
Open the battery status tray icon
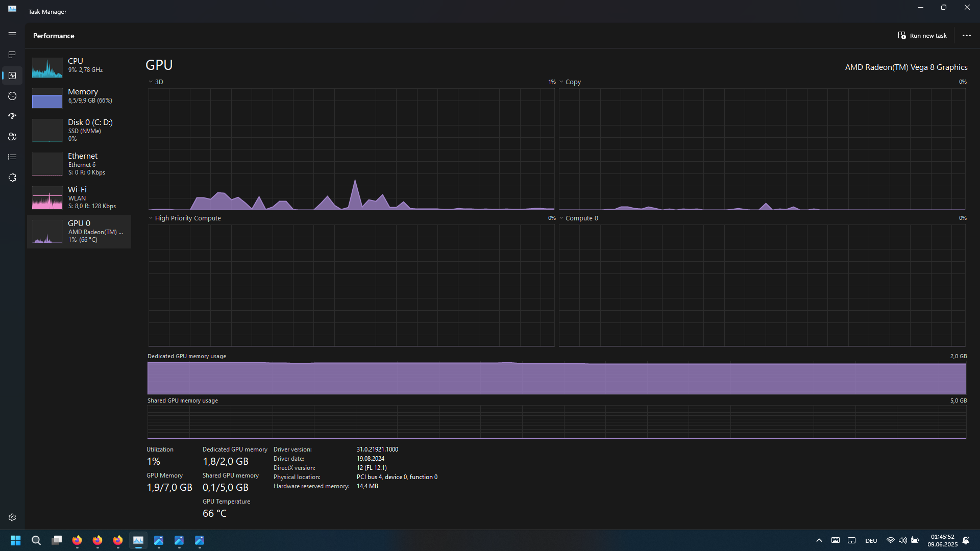(915, 540)
